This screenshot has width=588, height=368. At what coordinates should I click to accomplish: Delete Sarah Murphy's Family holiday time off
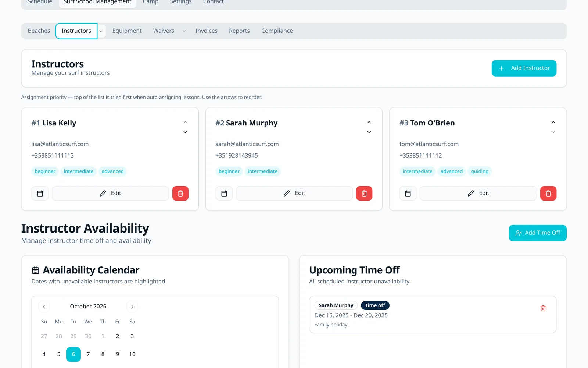click(543, 308)
